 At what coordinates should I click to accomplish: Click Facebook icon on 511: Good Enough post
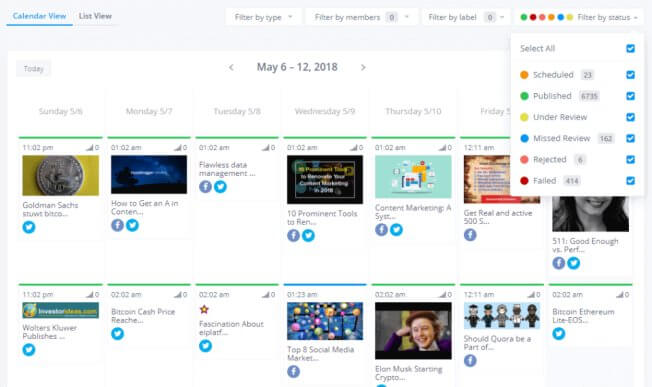(558, 263)
